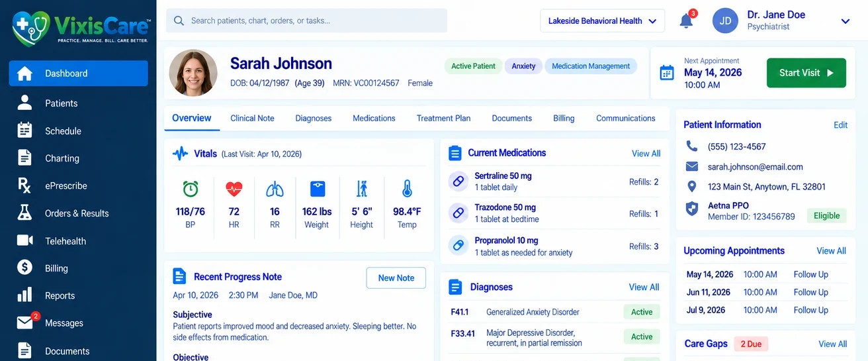View All care gaps
This screenshot has width=868, height=361.
(x=832, y=344)
